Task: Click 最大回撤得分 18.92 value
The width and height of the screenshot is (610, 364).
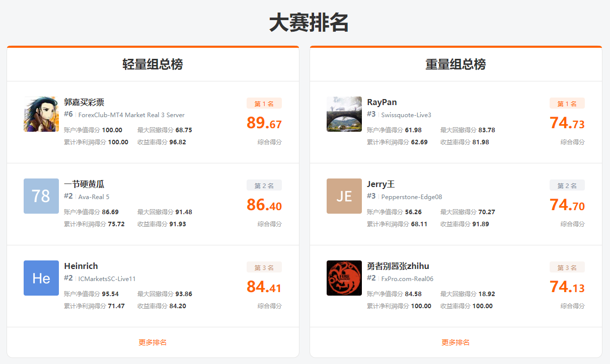Action: tap(487, 294)
